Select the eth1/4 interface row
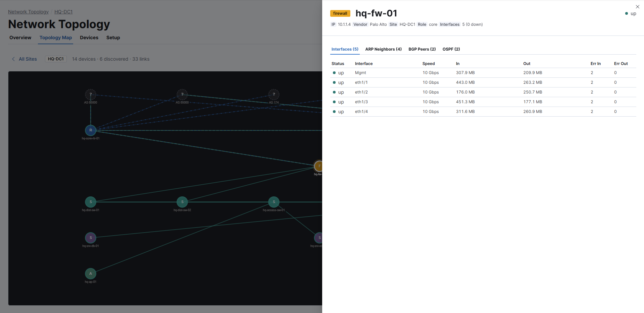This screenshot has width=644, height=313. click(x=483, y=112)
